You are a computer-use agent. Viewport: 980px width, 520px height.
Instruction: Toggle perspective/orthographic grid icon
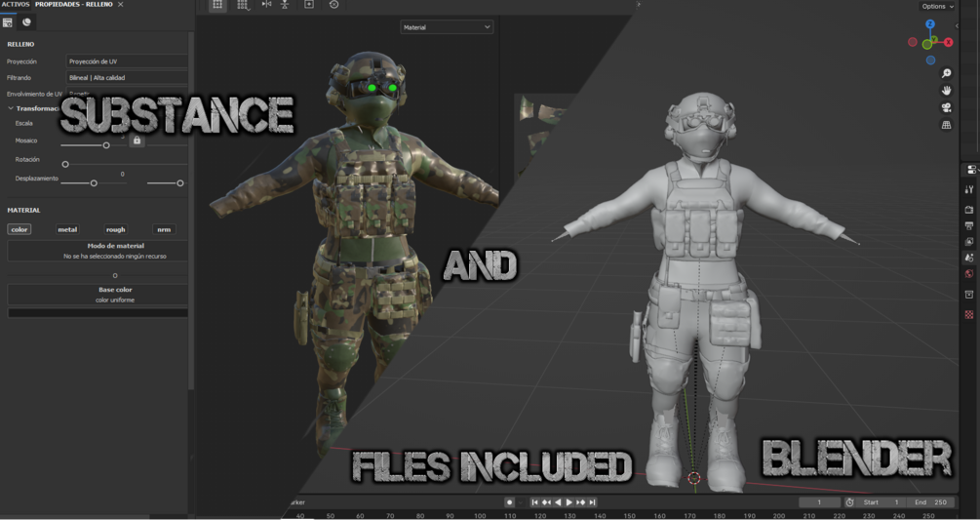pos(946,125)
